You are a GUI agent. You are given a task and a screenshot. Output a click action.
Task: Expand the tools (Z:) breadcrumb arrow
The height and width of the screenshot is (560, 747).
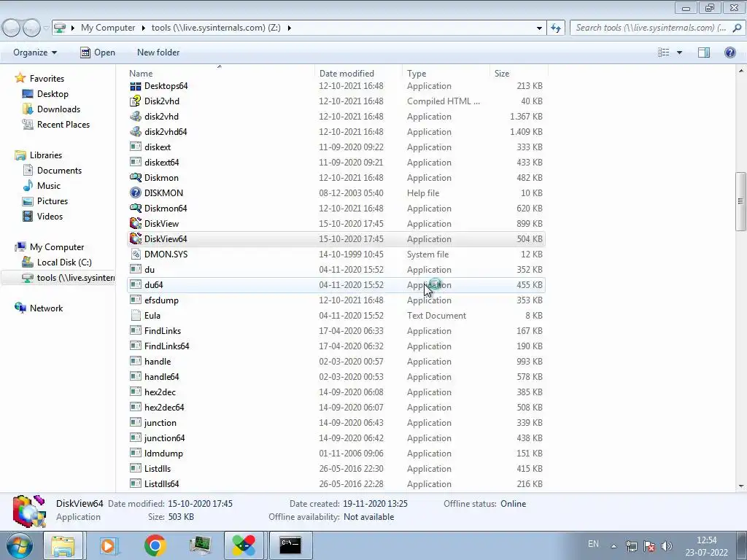[x=289, y=28]
